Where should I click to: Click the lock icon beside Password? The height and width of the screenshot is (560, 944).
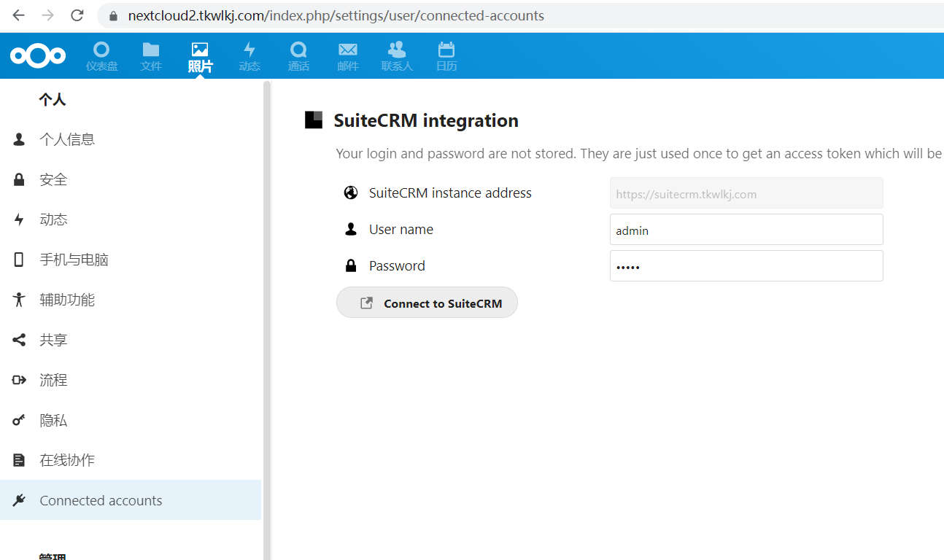351,265
